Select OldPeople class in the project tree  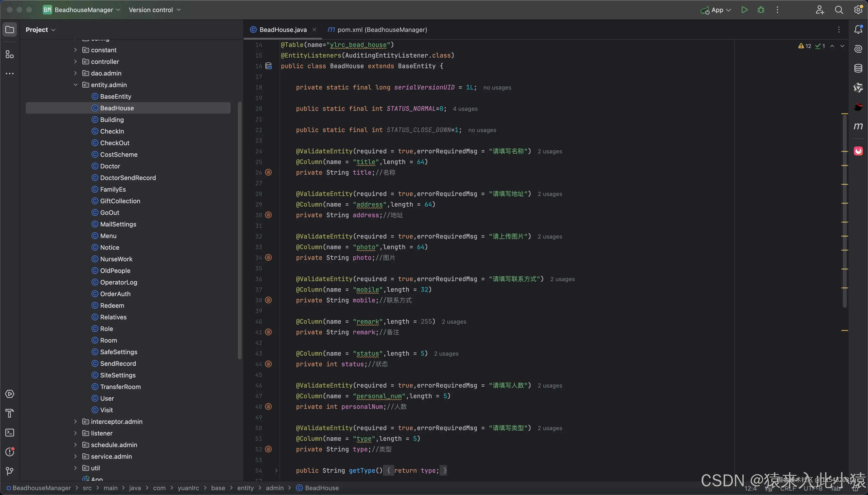coord(115,271)
